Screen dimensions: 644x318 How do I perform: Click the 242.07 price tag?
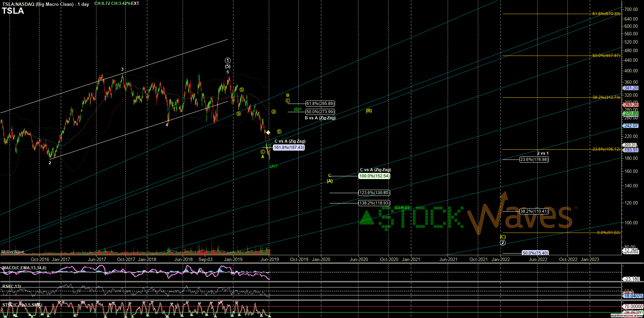click(x=631, y=126)
